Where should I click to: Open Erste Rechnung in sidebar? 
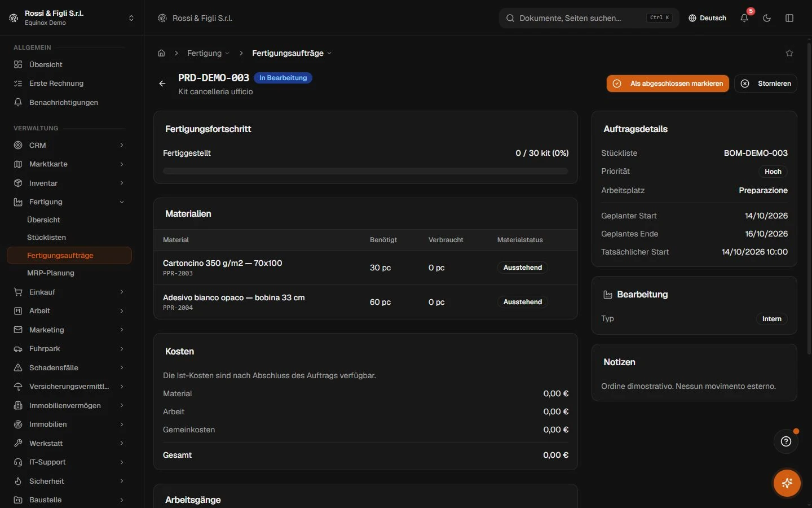(x=69, y=83)
